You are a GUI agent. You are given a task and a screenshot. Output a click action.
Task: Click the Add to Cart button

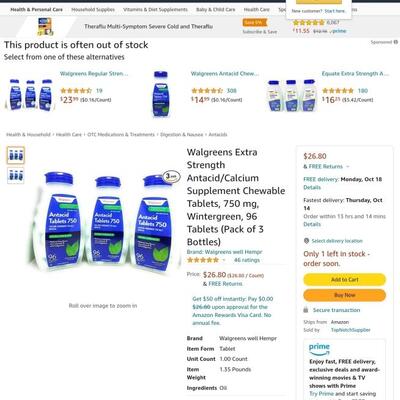pos(344,280)
